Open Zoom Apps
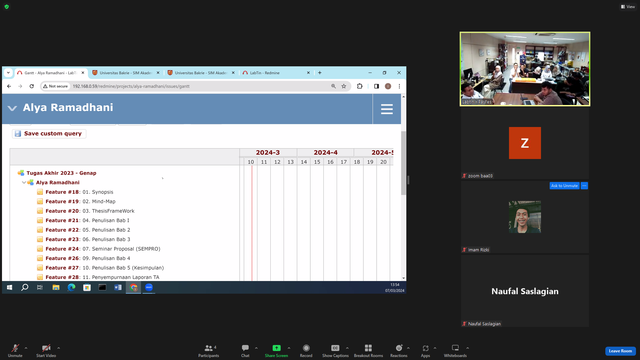Image resolution: width=640 pixels, height=360 pixels. coord(425,350)
